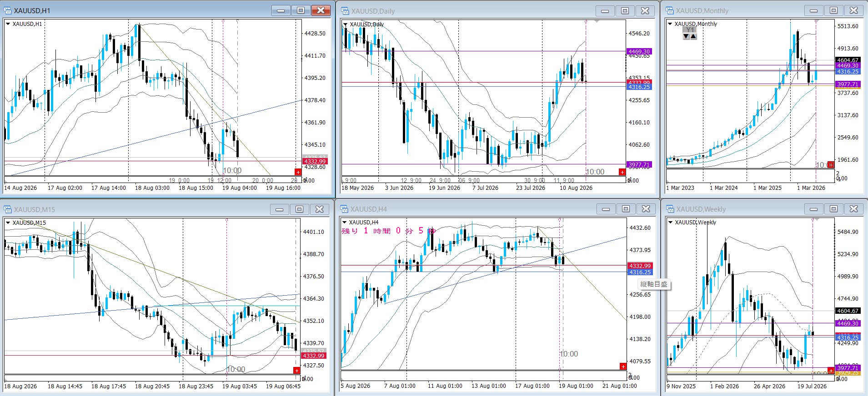The height and width of the screenshot is (396, 868).
Task: Click the XAUUSD,M15 window title chart icon
Action: 8,209
